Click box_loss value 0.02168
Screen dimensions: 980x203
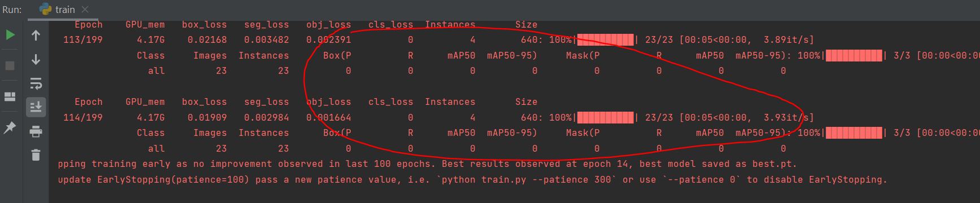(207, 40)
